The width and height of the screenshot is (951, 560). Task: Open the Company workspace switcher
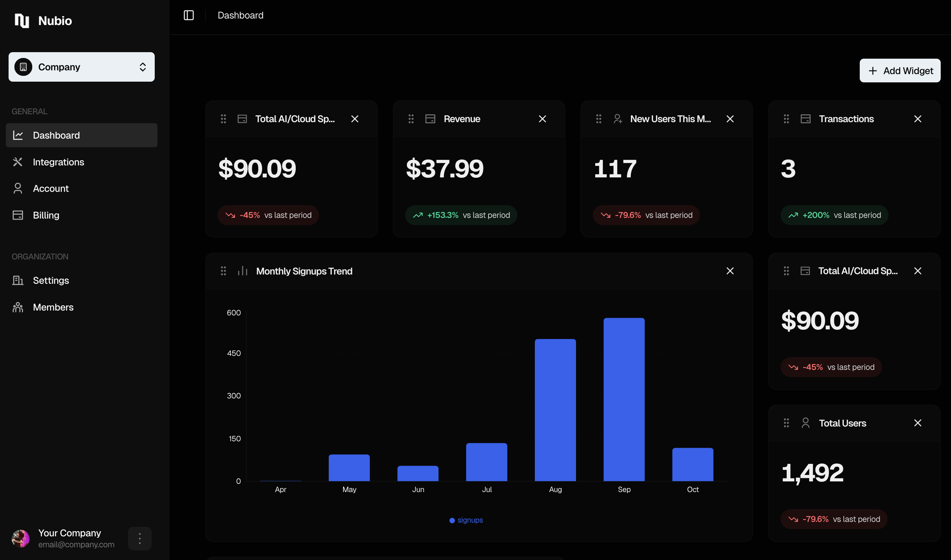pos(81,67)
